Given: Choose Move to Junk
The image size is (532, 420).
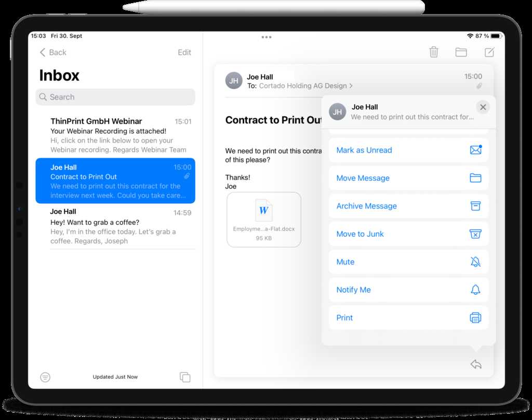Looking at the screenshot, I should (408, 234).
